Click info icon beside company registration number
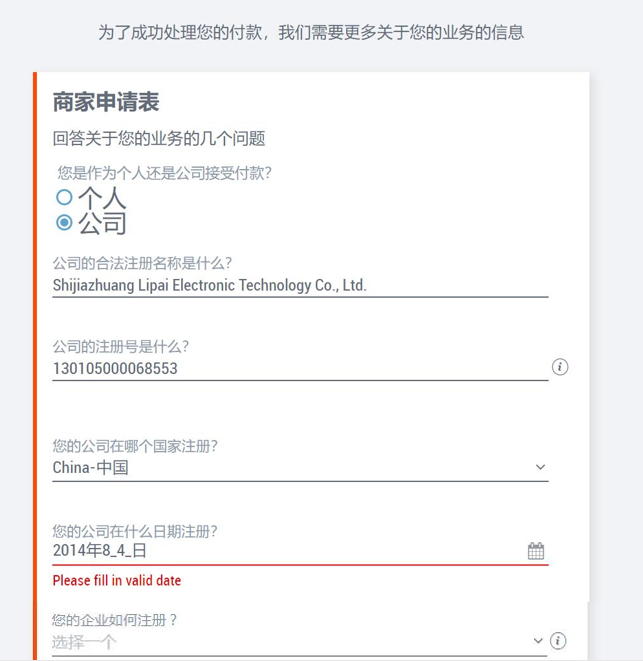 560,367
